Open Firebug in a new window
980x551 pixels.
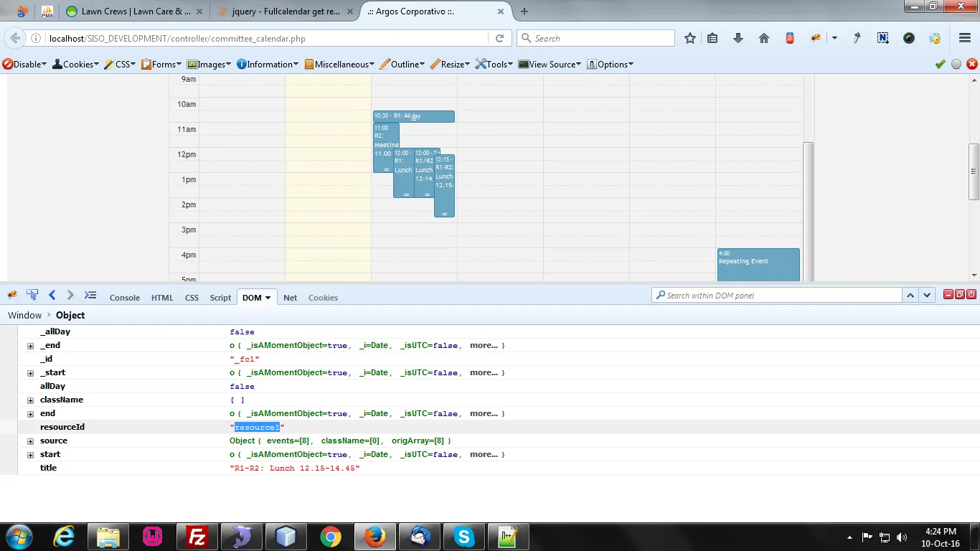[960, 294]
